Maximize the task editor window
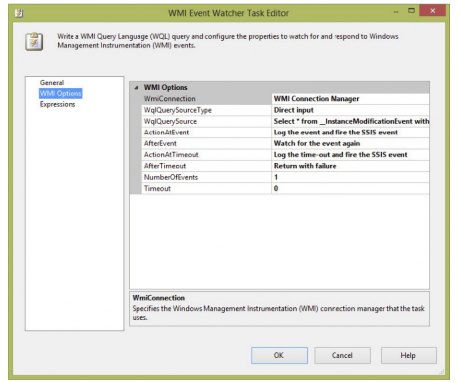 point(412,11)
